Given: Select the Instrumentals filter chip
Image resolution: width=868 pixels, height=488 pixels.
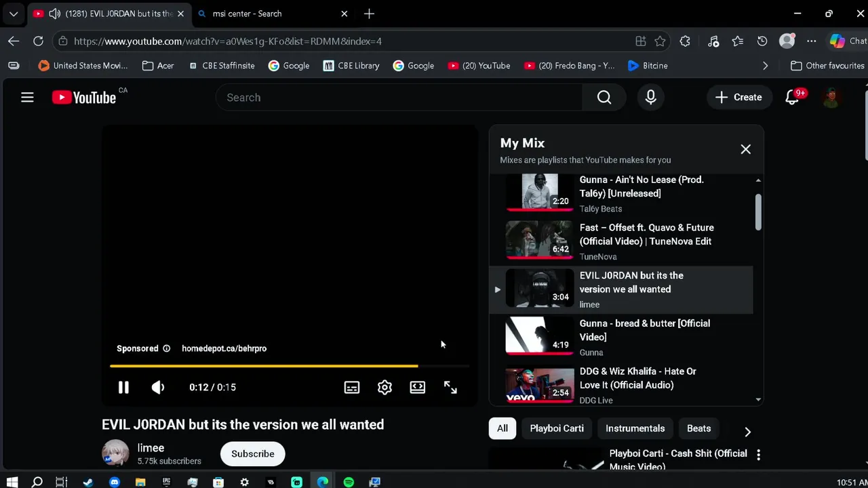Looking at the screenshot, I should (x=635, y=428).
